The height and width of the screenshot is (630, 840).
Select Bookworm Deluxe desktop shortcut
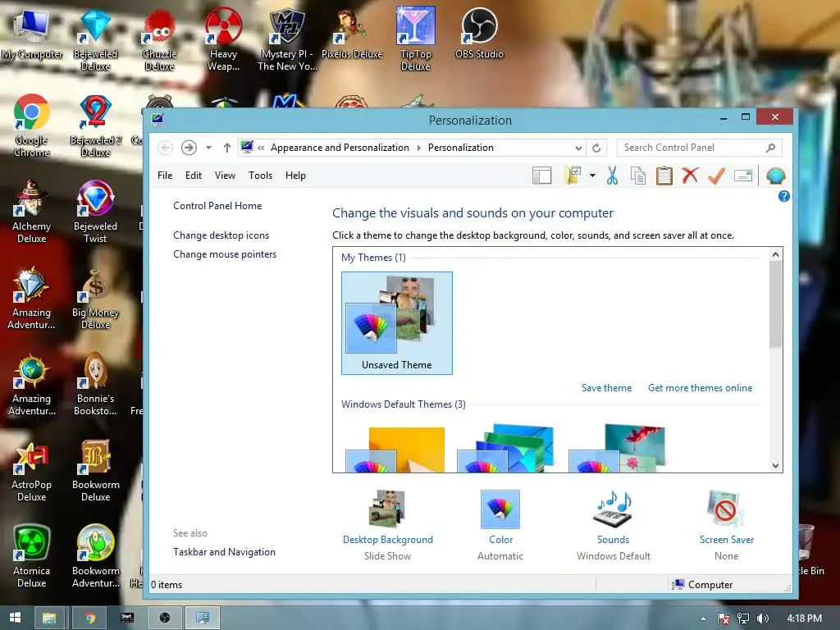coord(96,471)
